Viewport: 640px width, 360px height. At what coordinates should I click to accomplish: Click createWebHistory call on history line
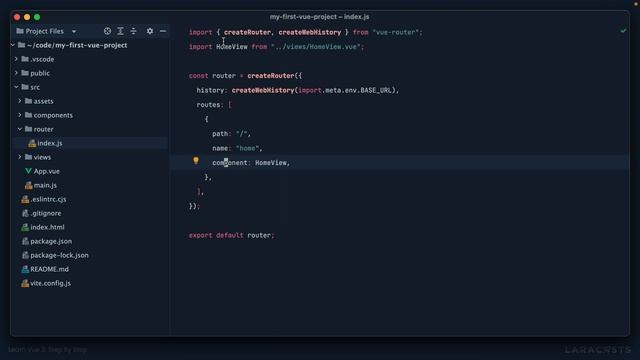coord(263,90)
